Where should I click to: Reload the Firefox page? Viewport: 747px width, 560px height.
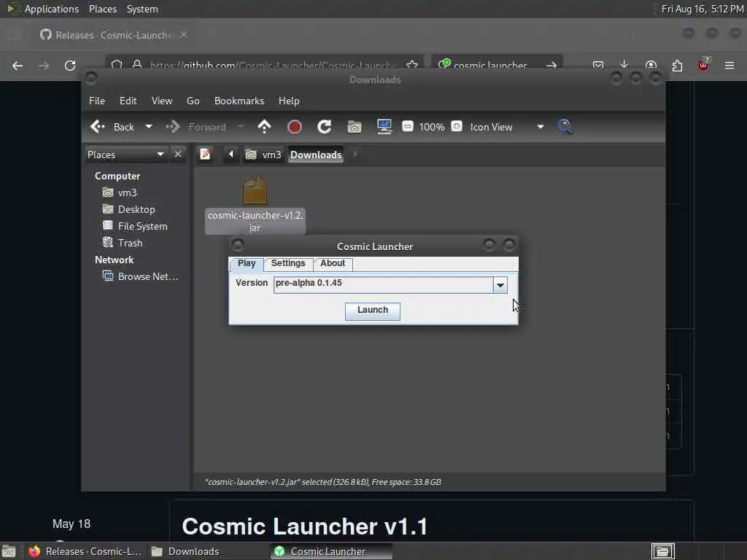(x=70, y=66)
